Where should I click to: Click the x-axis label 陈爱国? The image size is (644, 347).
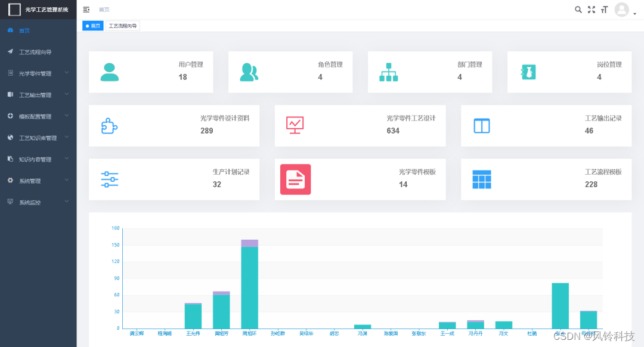[x=391, y=333]
